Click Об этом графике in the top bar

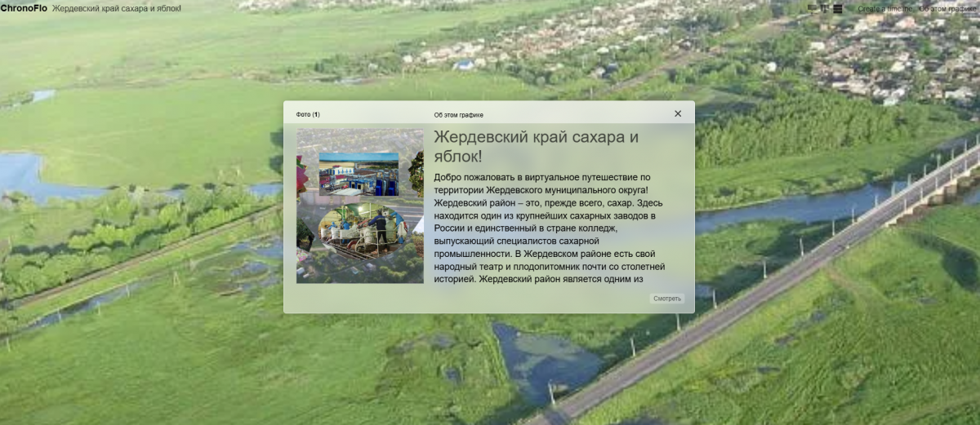tap(949, 8)
